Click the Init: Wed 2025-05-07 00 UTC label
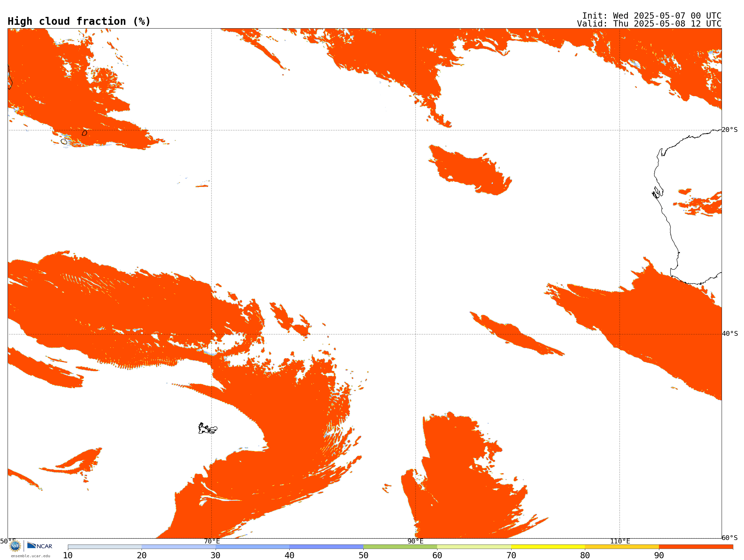Viewport: 744px width, 560px height. (x=652, y=16)
